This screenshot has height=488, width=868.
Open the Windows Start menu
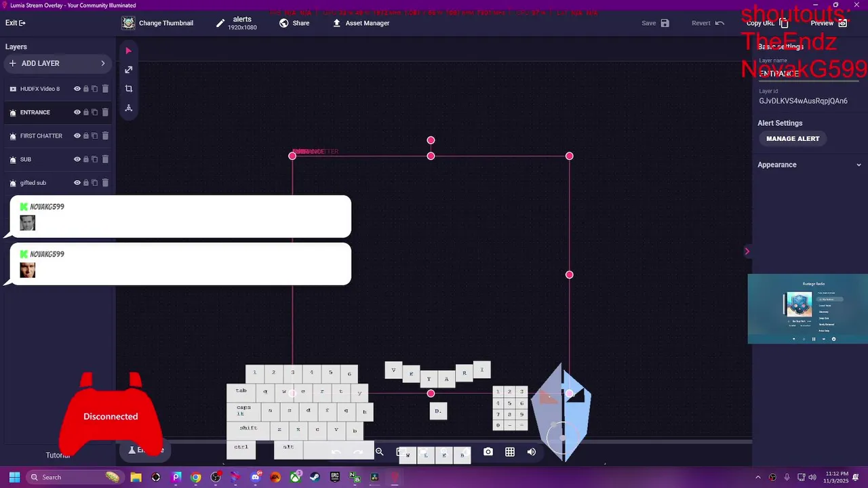pos(14,477)
